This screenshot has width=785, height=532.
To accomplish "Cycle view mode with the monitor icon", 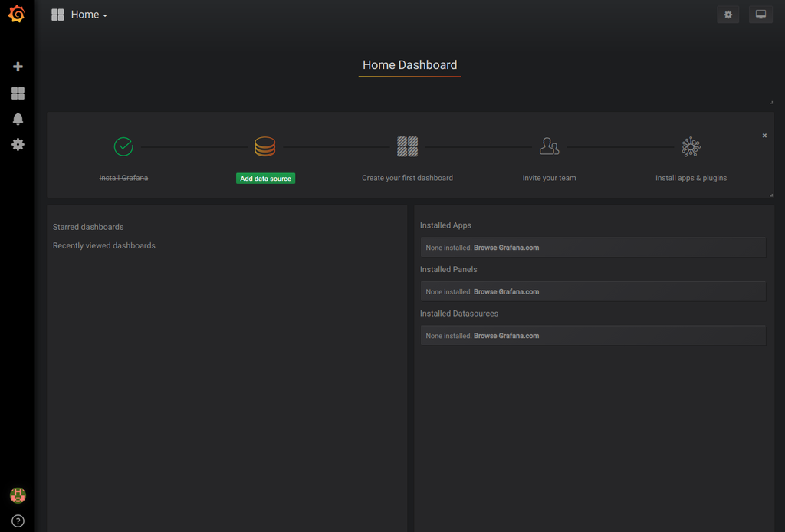I will (760, 15).
